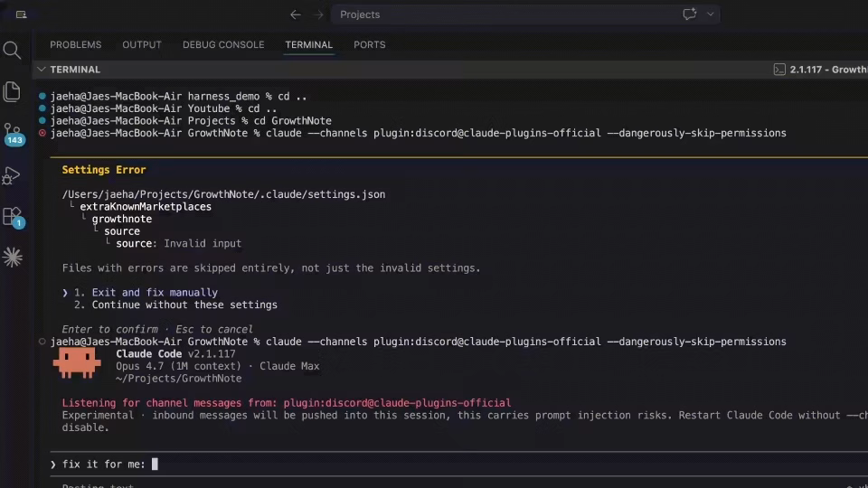This screenshot has width=868, height=488.
Task: Click 'source: Invalid input' line
Action: (178, 243)
